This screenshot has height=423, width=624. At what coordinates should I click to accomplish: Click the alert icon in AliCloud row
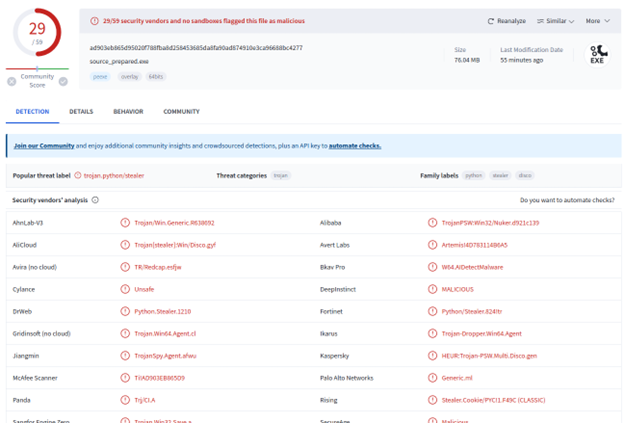pyautogui.click(x=125, y=245)
